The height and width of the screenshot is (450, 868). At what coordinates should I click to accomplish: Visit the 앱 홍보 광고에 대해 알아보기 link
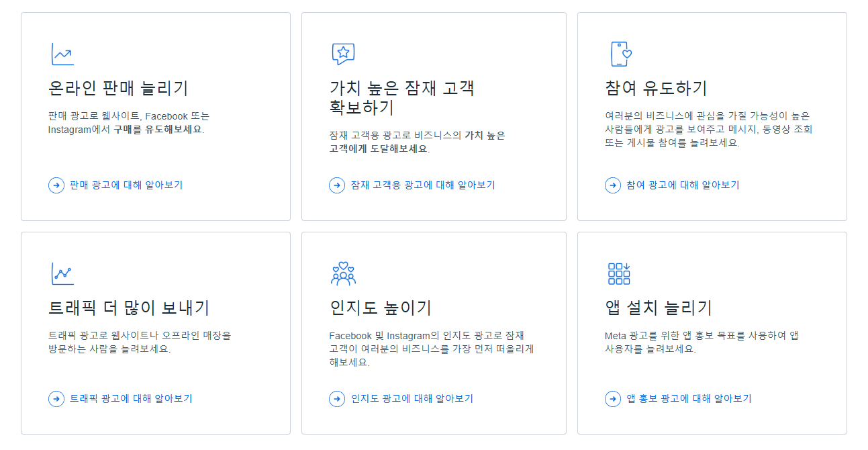(x=689, y=399)
